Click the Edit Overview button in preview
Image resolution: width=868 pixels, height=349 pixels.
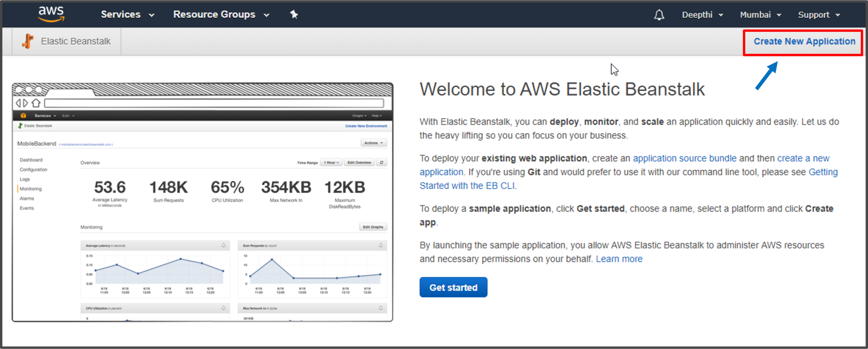359,162
